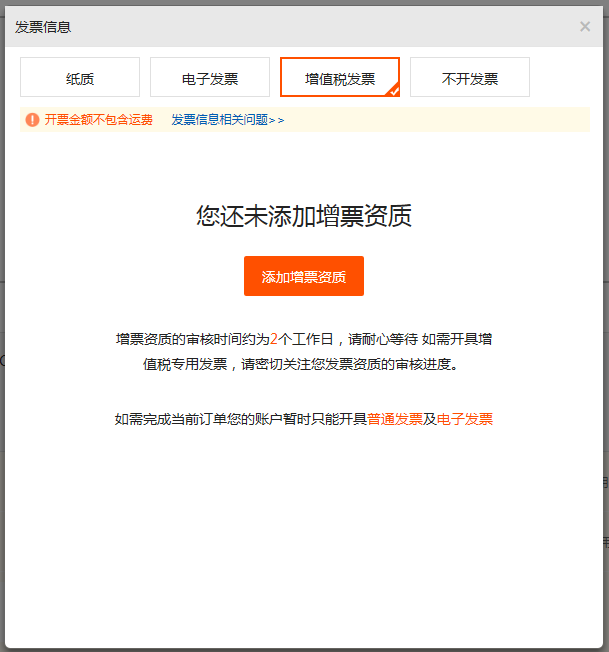Click the corner checkmark on 增值税发票
609x652 pixels.
(394, 91)
